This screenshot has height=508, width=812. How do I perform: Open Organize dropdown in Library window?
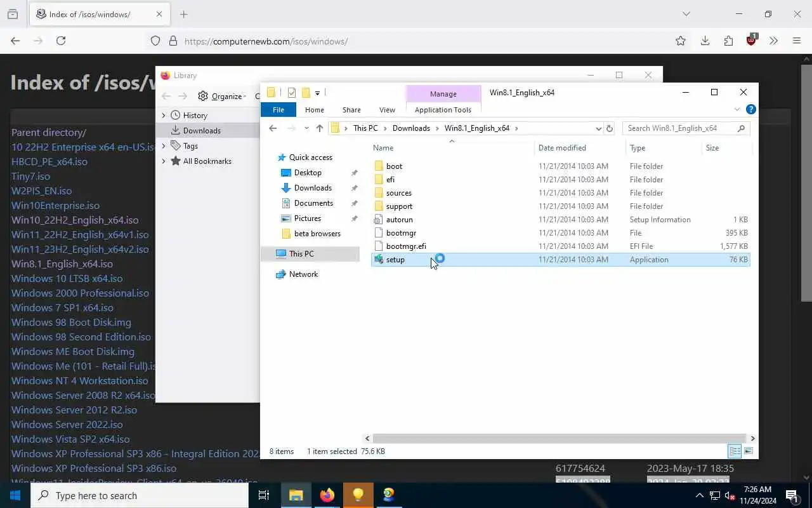pyautogui.click(x=222, y=96)
